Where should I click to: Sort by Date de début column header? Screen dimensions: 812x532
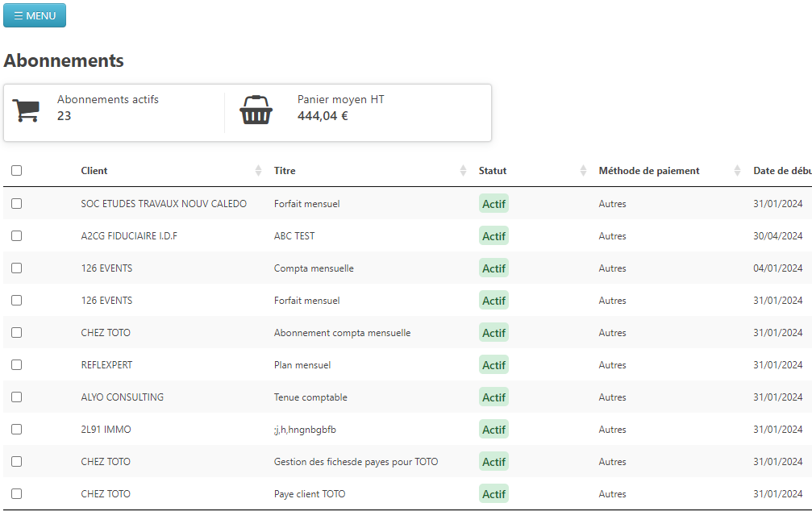[781, 171]
